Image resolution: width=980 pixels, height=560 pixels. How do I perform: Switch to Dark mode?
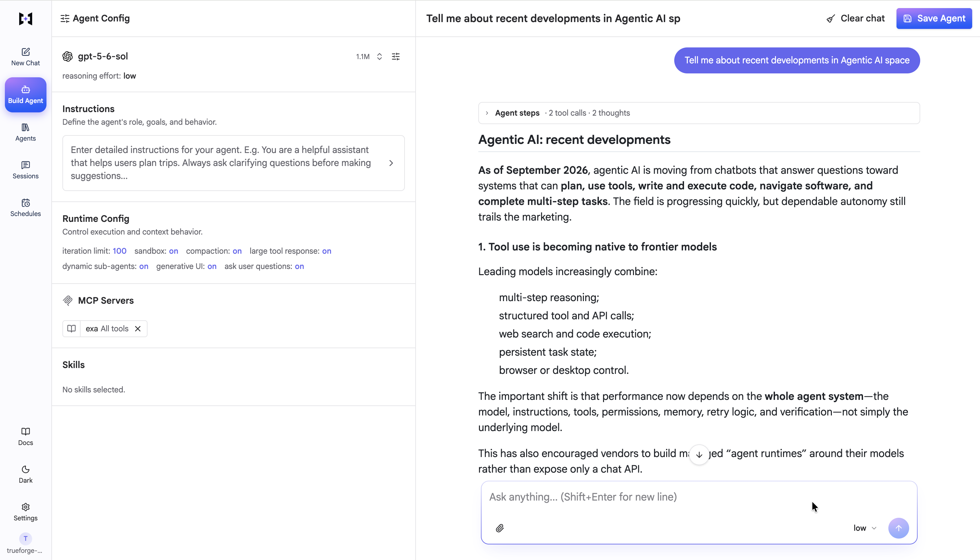pos(25,474)
